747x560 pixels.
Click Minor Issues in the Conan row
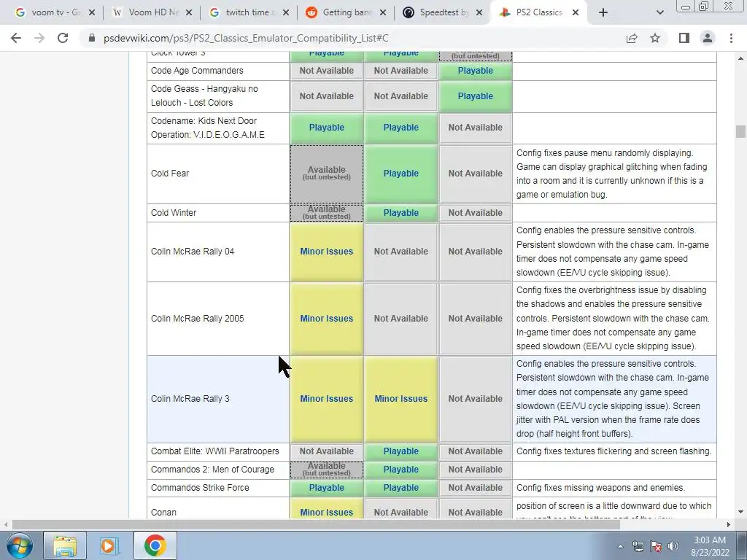pos(326,513)
